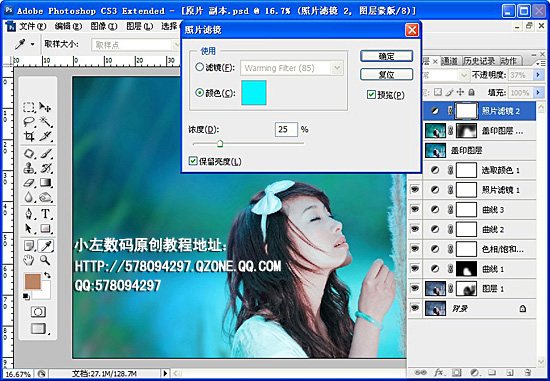Screen dimensions: 550x381
Task: Toggle the 预览(P) checkbox
Action: click(371, 94)
